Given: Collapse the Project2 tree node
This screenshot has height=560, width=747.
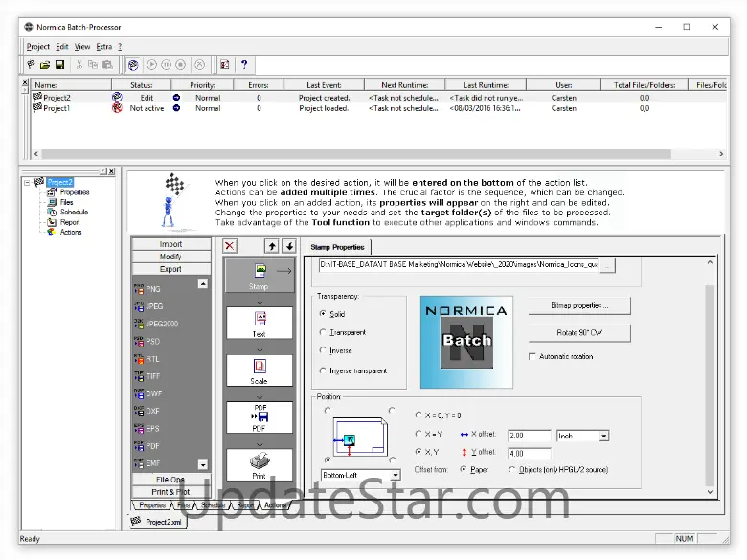Looking at the screenshot, I should pos(27,182).
